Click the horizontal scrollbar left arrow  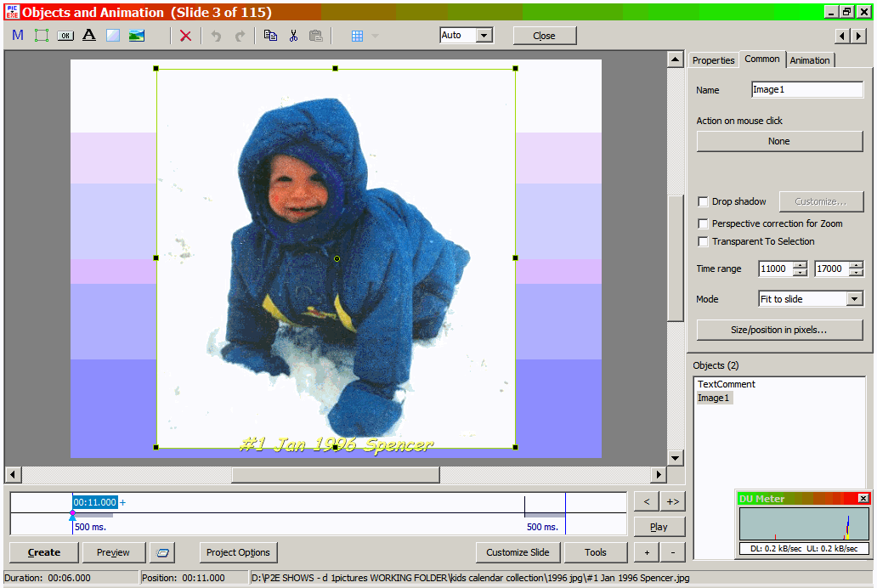tap(13, 475)
